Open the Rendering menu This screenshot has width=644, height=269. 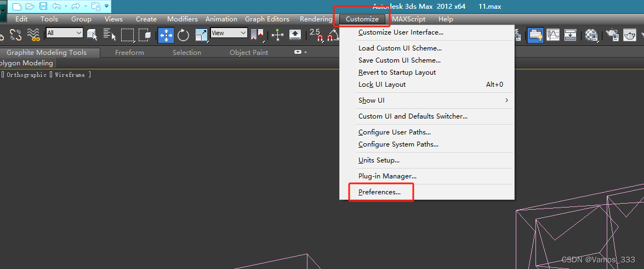[x=316, y=19]
